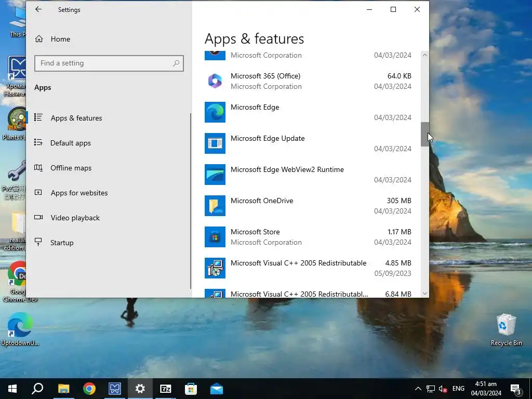532x399 pixels.
Task: Select Visual C++ 2005 Redistributable 4.85 MB icon
Action: (215, 268)
